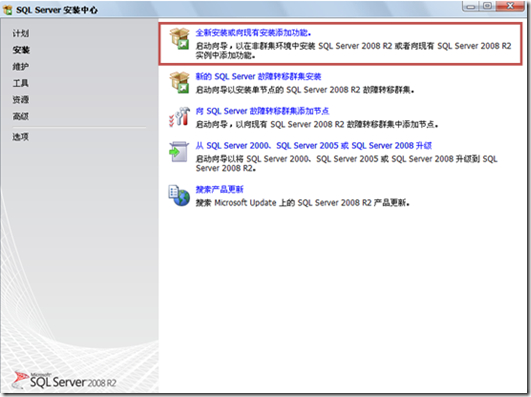The width and height of the screenshot is (531, 397).
Task: Click description text 启动向导以安装单节点的 SQL Server 2008 R2
Action: coord(305,90)
